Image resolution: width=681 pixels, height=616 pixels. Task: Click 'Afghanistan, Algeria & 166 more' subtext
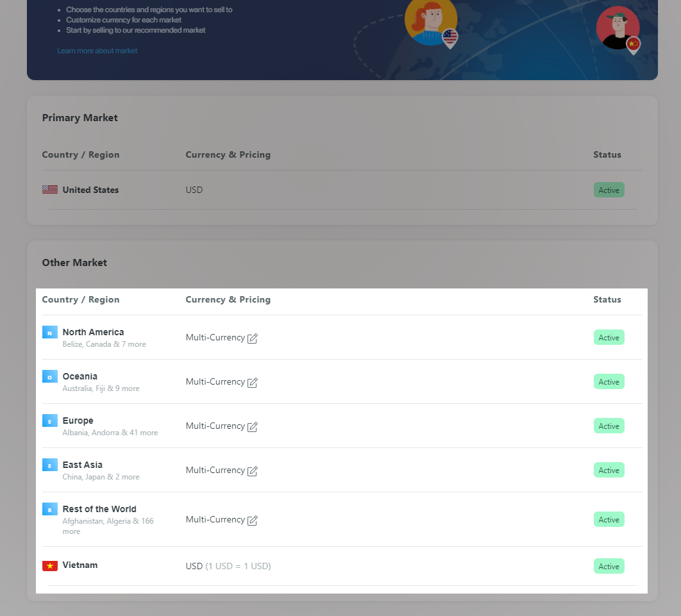tap(108, 526)
